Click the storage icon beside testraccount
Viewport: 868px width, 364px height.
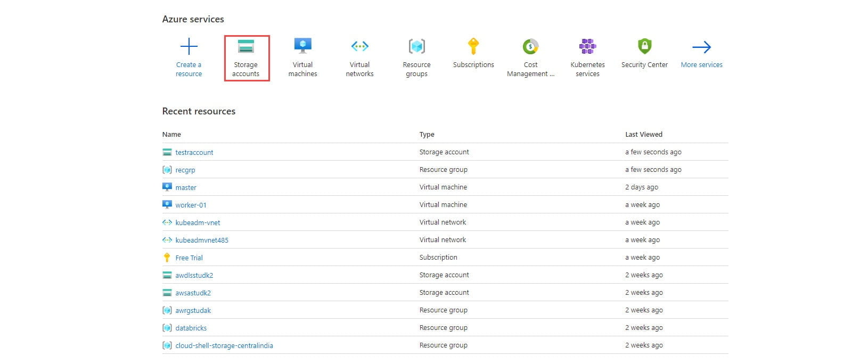[x=167, y=152]
